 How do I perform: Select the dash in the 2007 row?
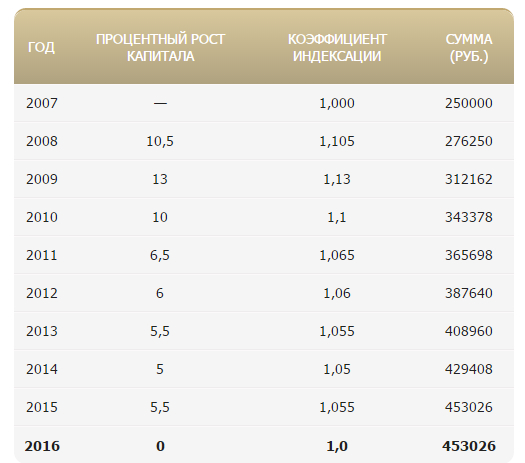(x=160, y=103)
